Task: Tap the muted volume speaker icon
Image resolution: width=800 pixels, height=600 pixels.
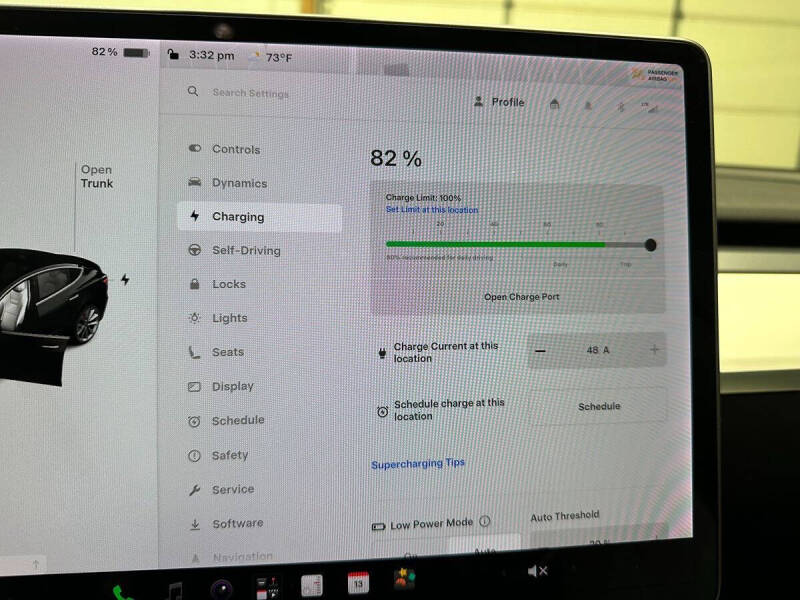Action: tap(537, 571)
